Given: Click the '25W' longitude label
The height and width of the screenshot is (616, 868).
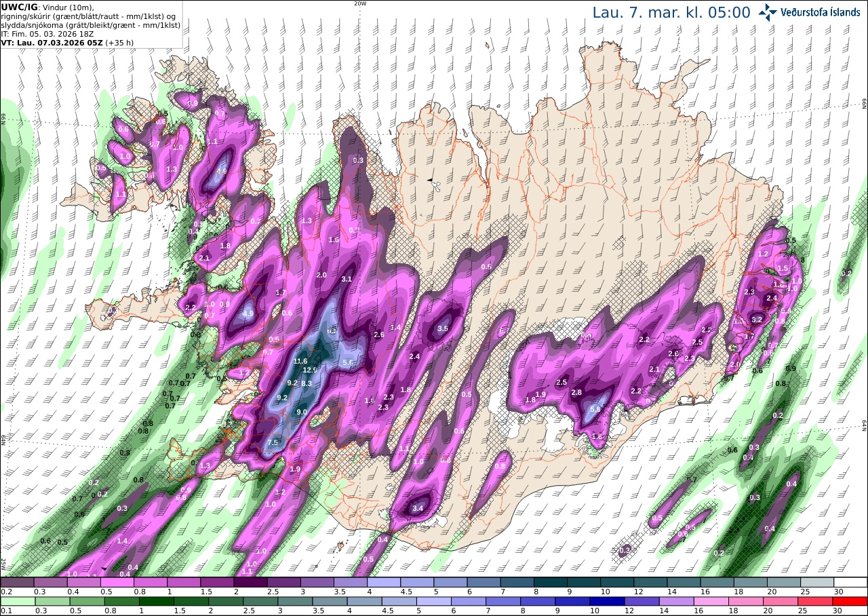Looking at the screenshot, I should (3, 564).
